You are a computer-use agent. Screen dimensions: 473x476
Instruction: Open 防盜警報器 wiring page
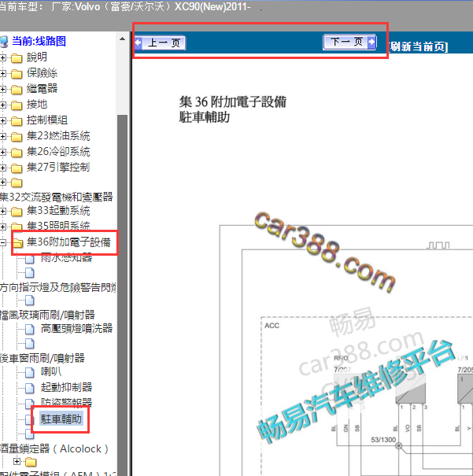click(x=66, y=403)
